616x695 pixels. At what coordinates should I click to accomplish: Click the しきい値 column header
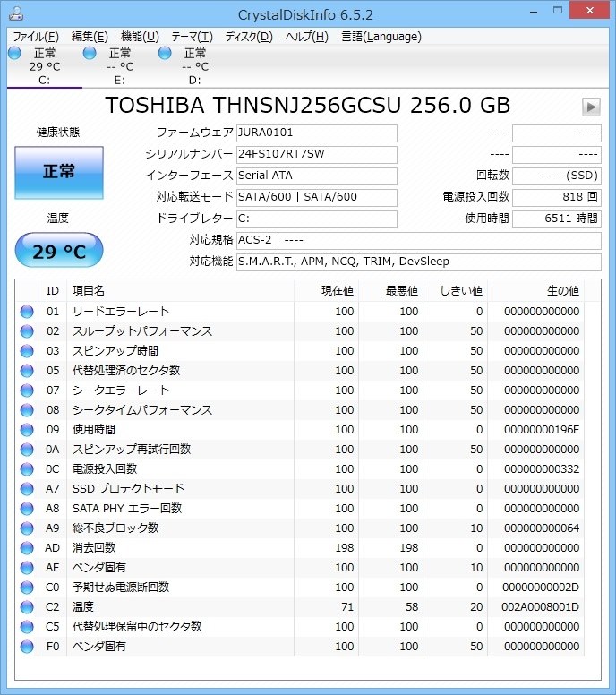click(x=455, y=291)
